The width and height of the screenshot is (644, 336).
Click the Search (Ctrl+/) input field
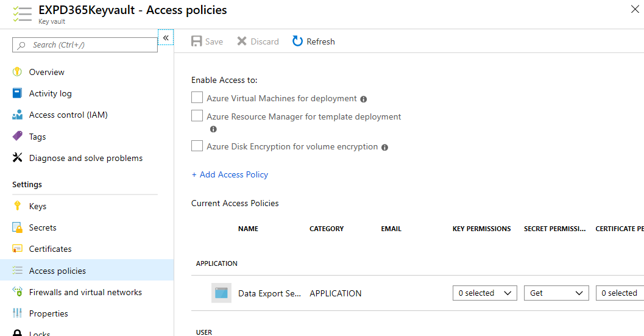point(85,45)
